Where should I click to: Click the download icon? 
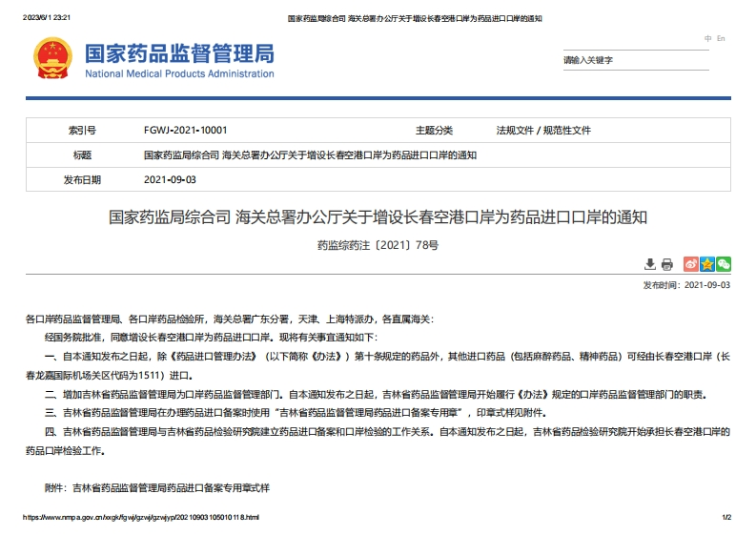click(x=650, y=264)
